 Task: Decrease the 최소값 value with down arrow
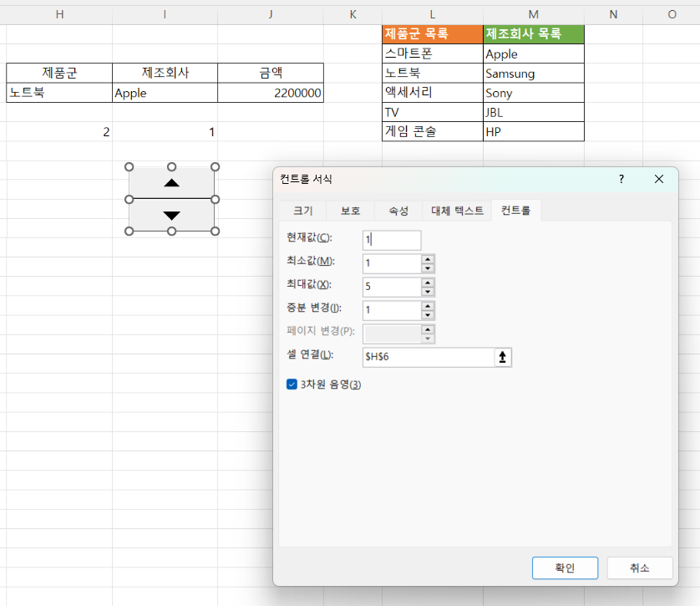428,268
